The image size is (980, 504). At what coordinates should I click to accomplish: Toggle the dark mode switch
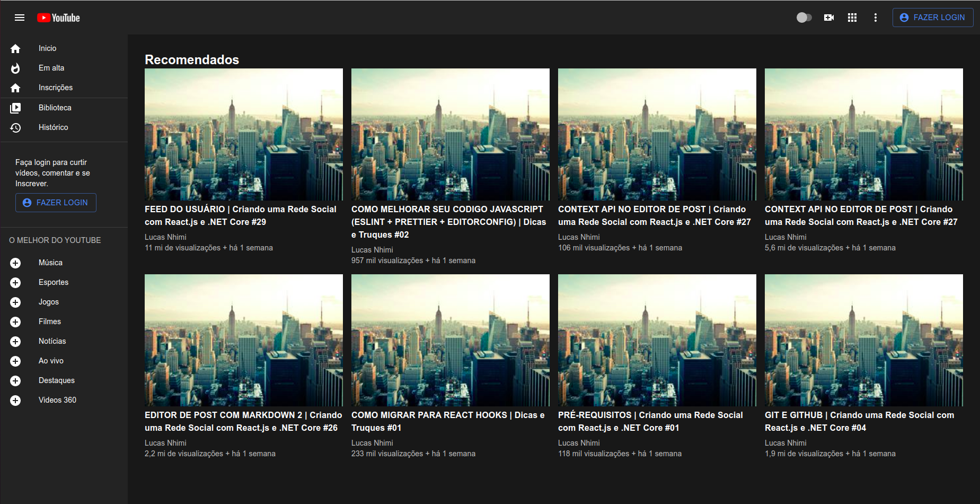[x=804, y=18]
